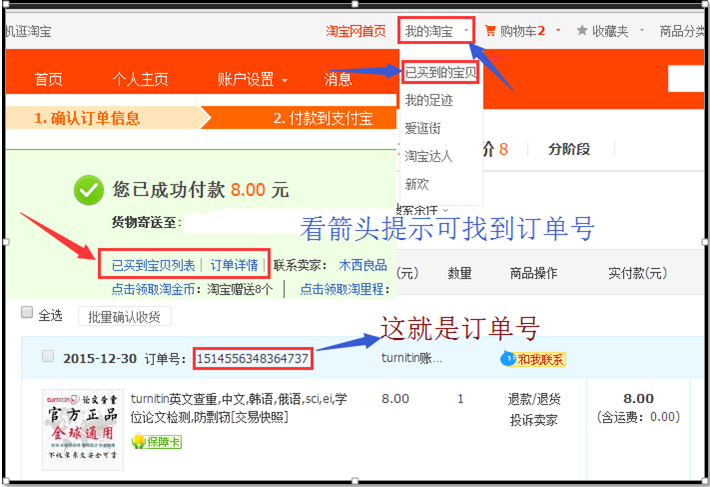Viewport: 710px width, 487px height.
Task: Open the 淘宝网首页 link
Action: click(x=356, y=31)
